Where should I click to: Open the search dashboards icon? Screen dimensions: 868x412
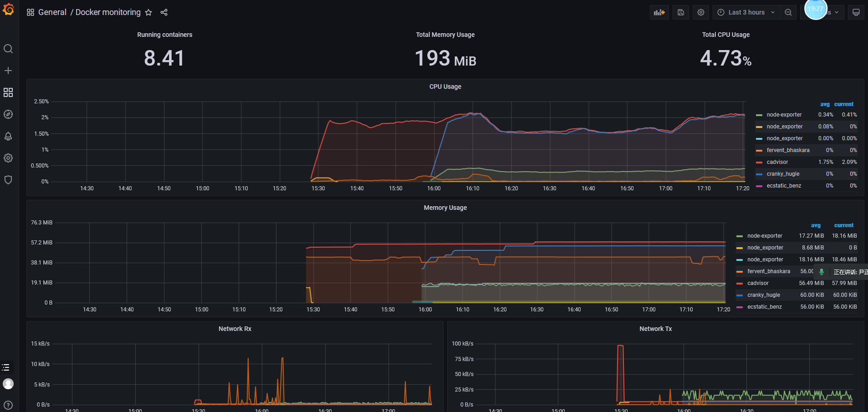coord(8,49)
